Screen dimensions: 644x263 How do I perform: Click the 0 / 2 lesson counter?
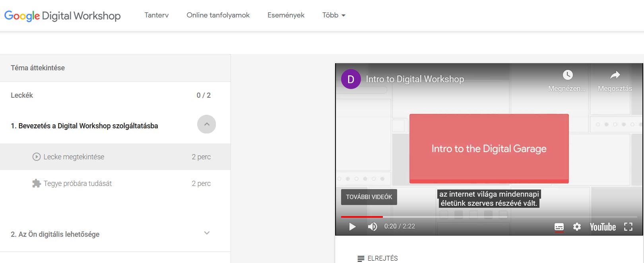pos(204,95)
